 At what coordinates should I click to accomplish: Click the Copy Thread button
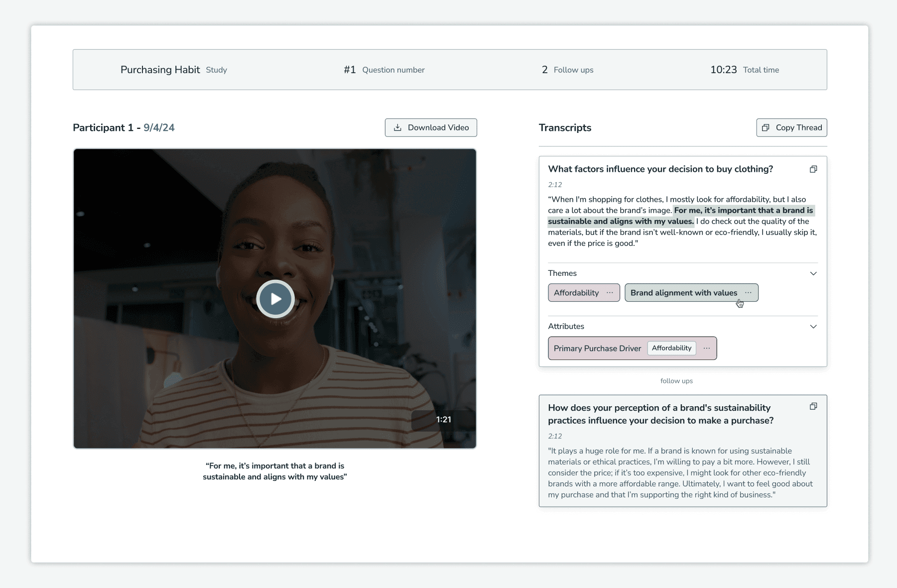pos(791,127)
